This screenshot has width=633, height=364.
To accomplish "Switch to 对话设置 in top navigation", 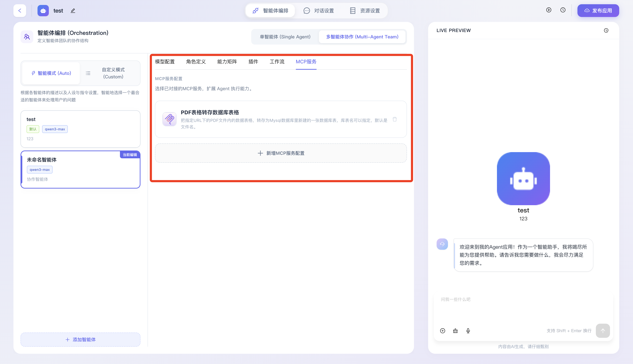I will pos(319,11).
